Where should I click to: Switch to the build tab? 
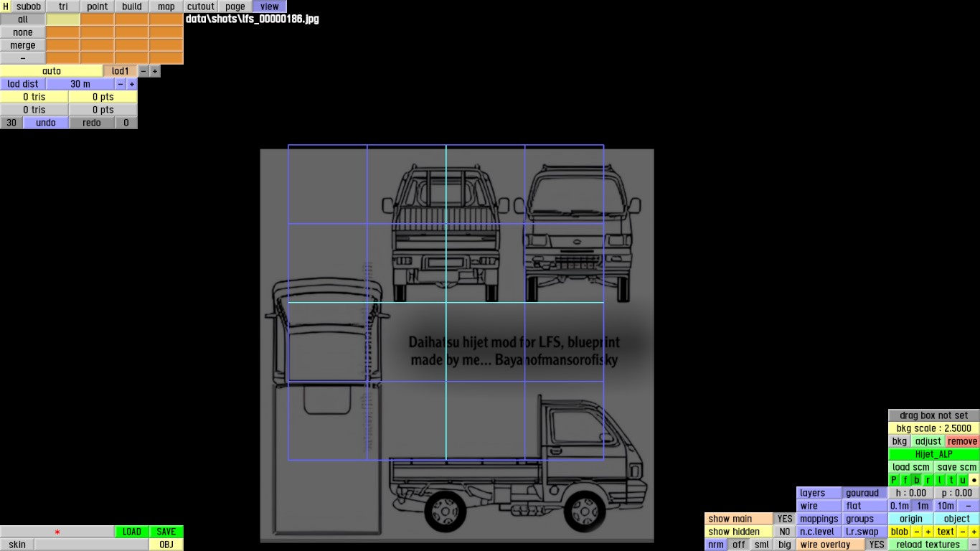coord(132,6)
